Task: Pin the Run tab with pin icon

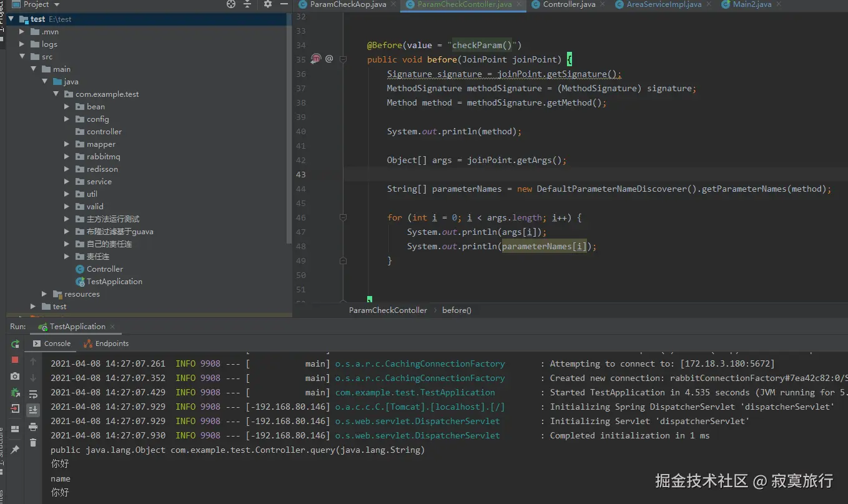Action: click(15, 449)
